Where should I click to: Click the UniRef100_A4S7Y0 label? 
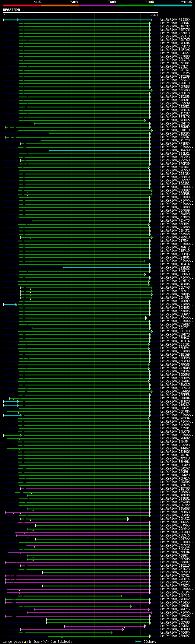click(x=175, y=140)
